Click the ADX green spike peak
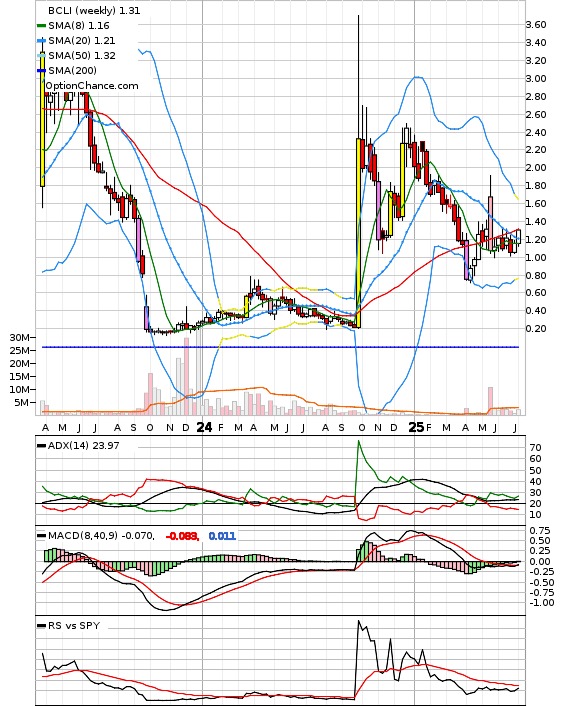The height and width of the screenshot is (706, 566). click(359, 442)
